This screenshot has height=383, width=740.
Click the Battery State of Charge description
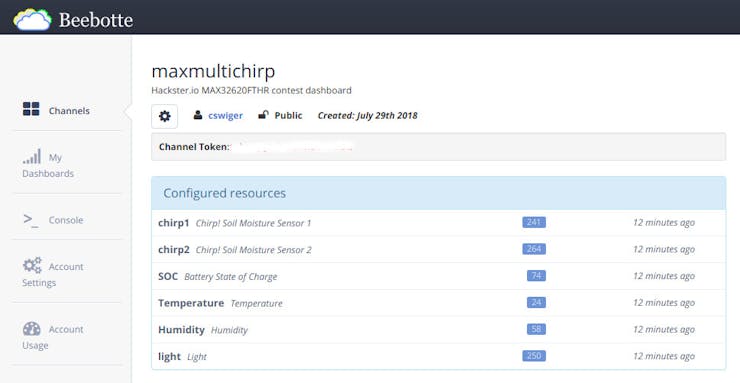pos(231,276)
